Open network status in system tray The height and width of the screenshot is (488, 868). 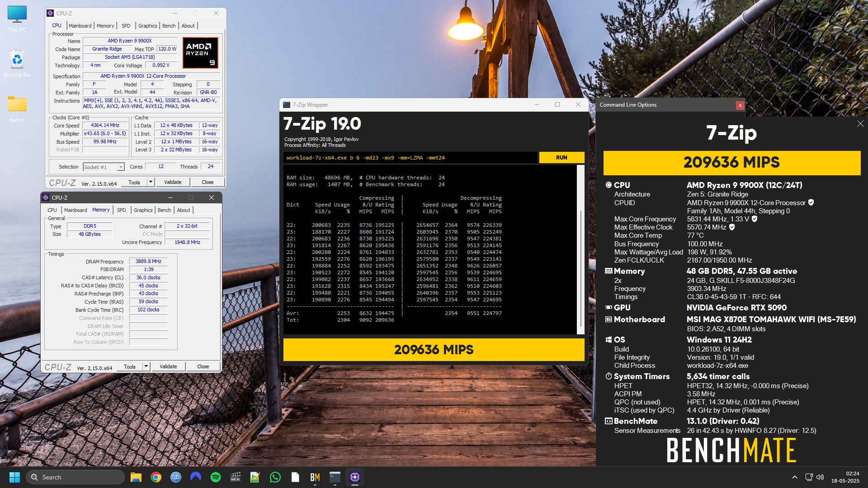tap(809, 477)
